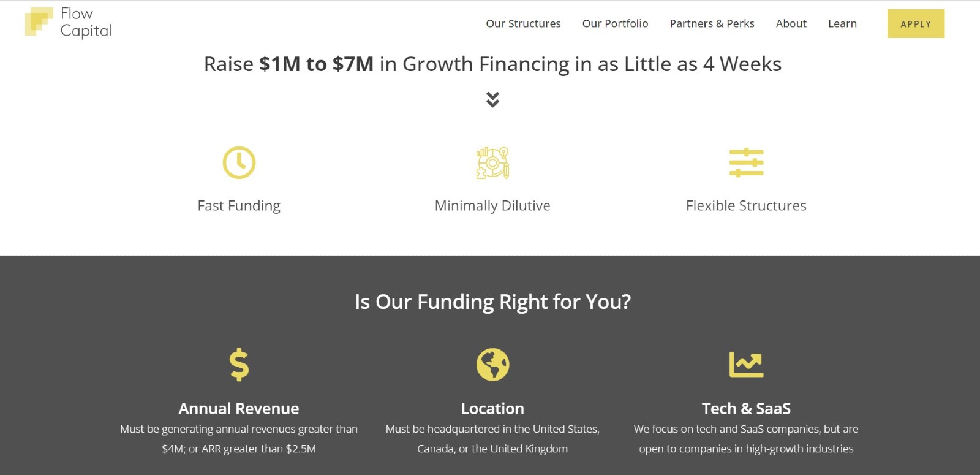Click the chart icon above Tech & SaaS
This screenshot has width=980, height=475.
point(746,364)
